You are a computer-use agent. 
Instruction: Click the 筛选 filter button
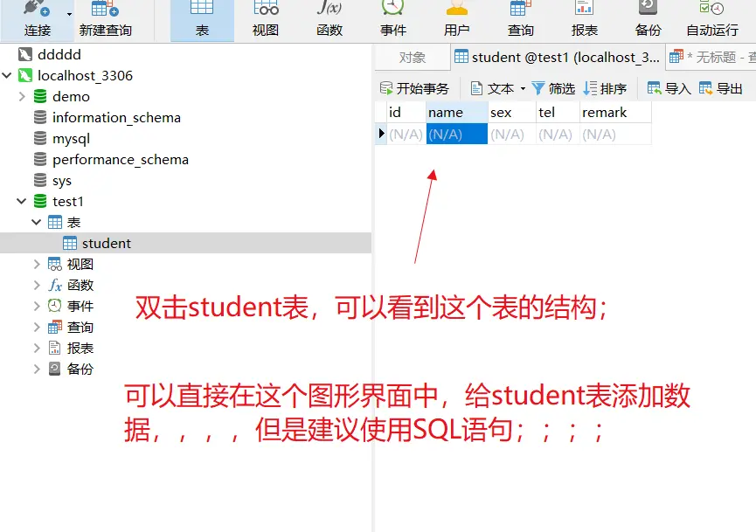[x=553, y=89]
